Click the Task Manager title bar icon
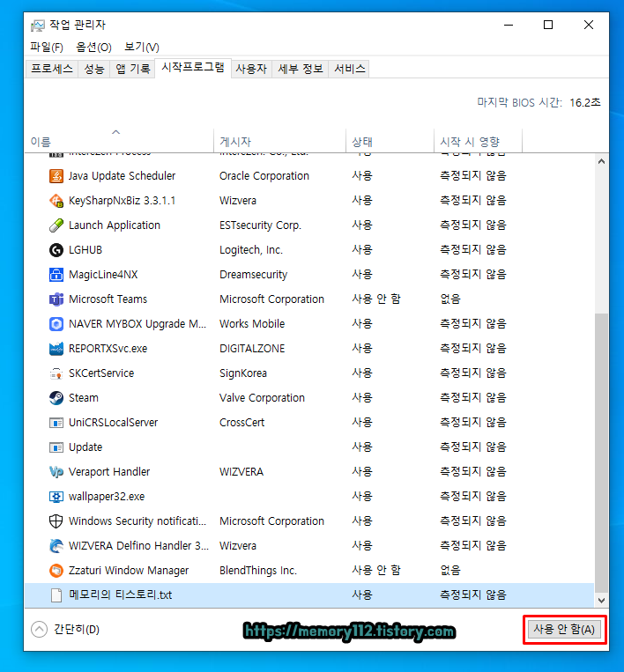Screen dimensions: 624x672 (38, 26)
